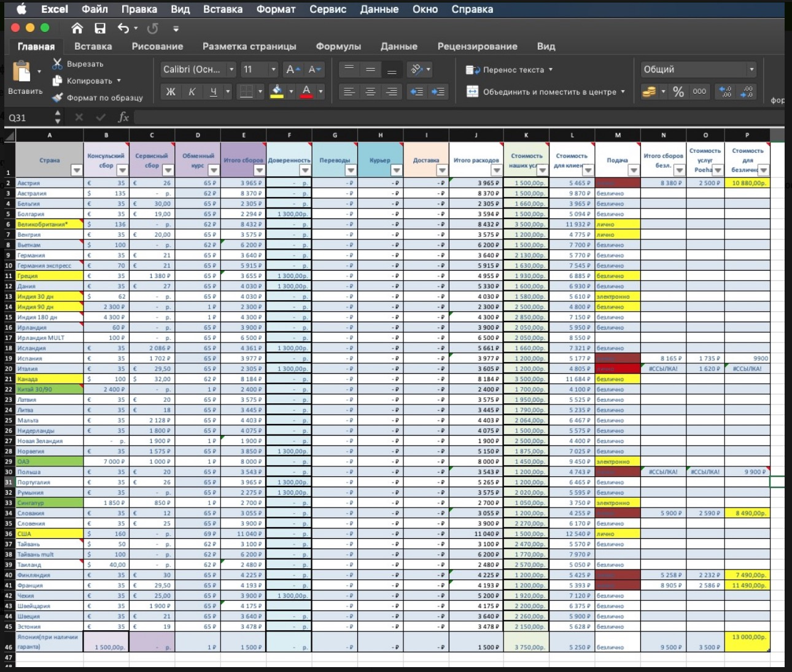Open the fill color dropdown arrow
This screenshot has width=792, height=672.
[291, 92]
